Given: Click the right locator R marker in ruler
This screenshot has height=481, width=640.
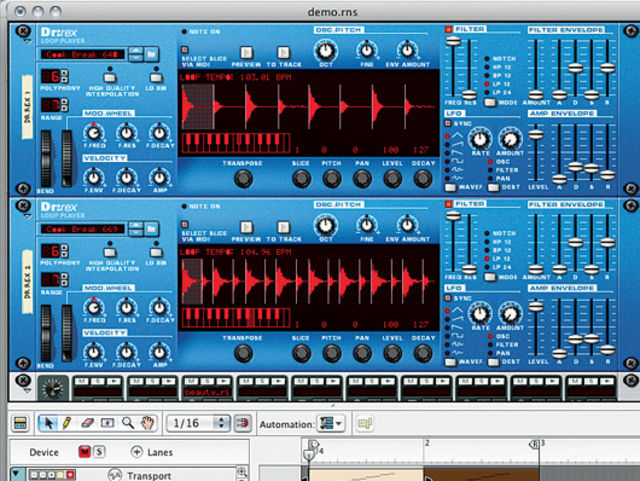Looking at the screenshot, I should pyautogui.click(x=534, y=444).
